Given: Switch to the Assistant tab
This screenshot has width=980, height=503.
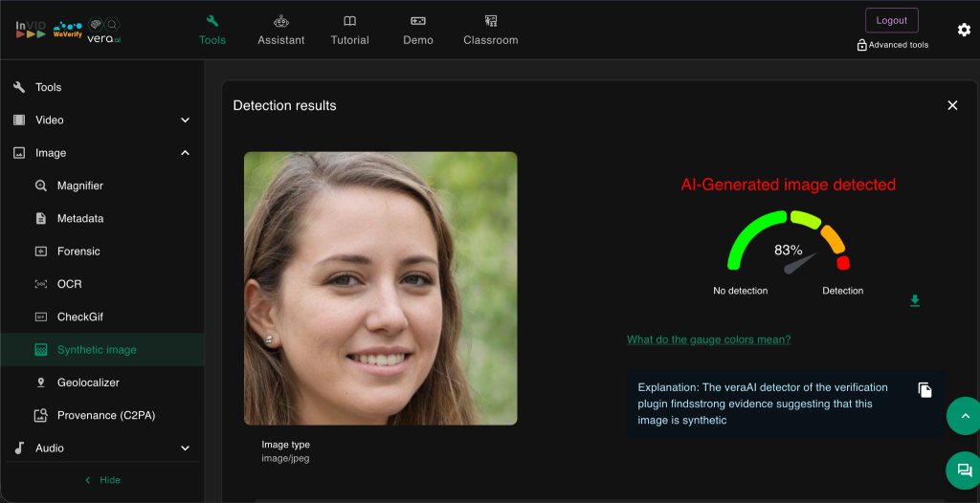Looking at the screenshot, I should tap(280, 30).
